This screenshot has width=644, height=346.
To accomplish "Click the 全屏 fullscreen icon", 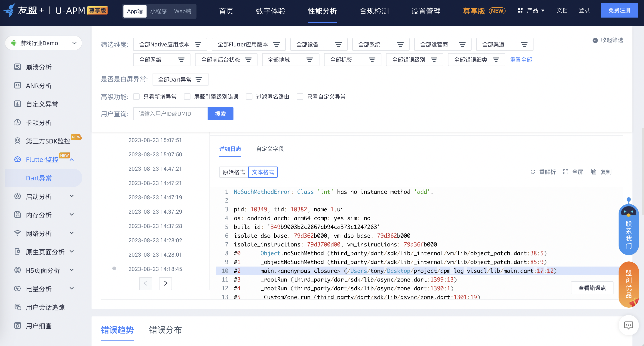I will (565, 172).
